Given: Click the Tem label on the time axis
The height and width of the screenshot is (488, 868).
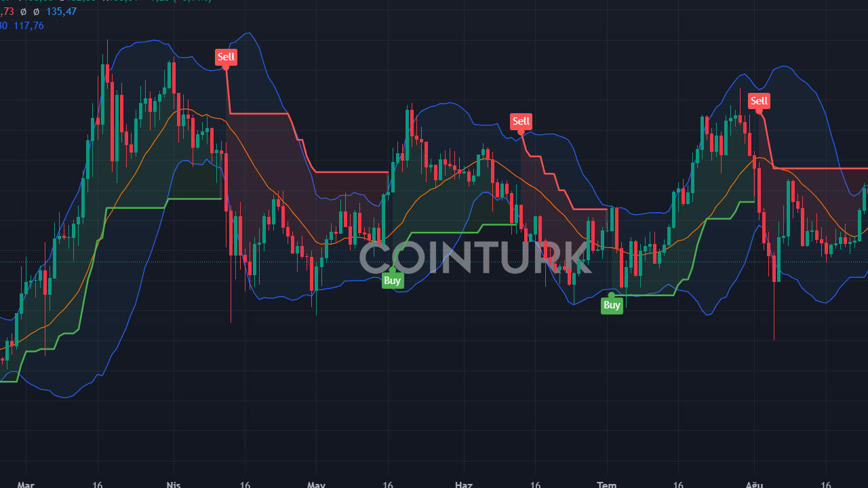Looking at the screenshot, I should pos(606,485).
